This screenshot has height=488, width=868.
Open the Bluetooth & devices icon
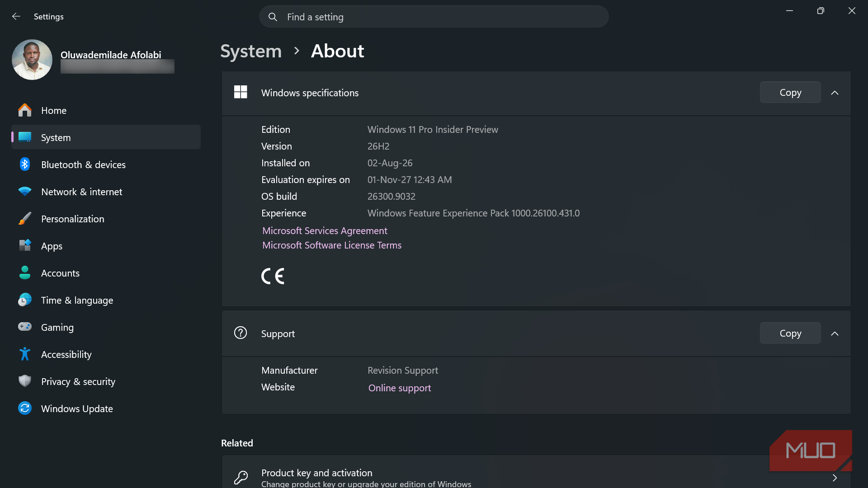25,164
